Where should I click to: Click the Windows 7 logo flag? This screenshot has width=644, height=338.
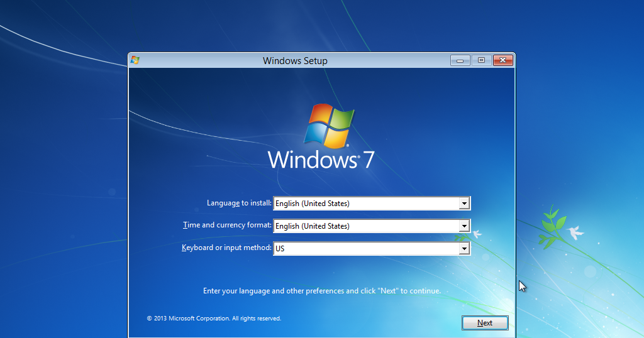[328, 126]
